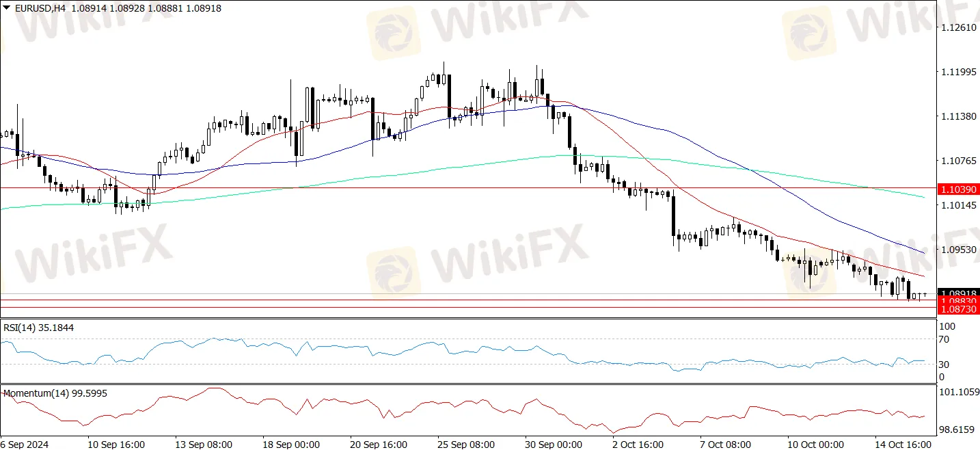Image resolution: width=980 pixels, height=450 pixels.
Task: Click the 2 Oct 16:00 time label
Action: pos(638,444)
